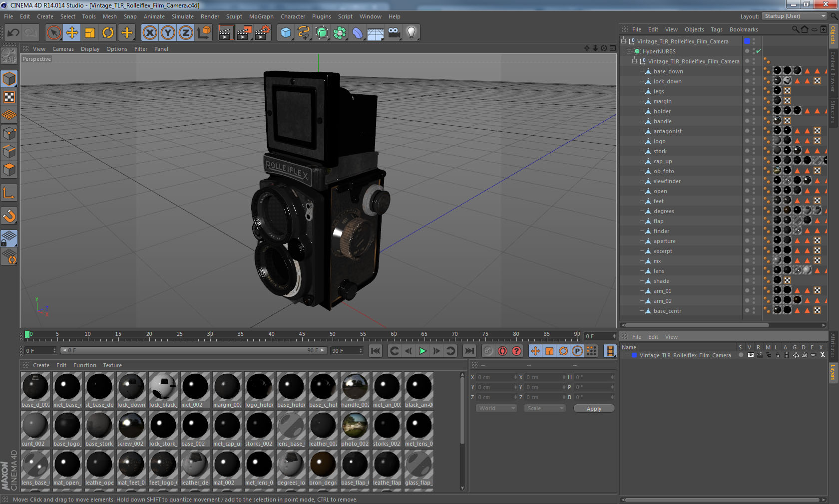Toggle the Snap magnet icon
839x504 pixels.
tap(9, 216)
